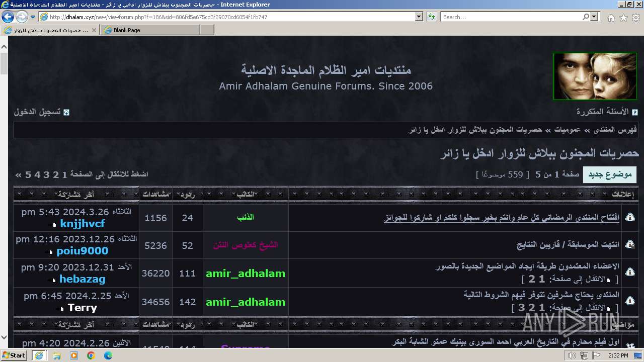
Task: Go to page 3 in top pagination
Action: point(47,174)
